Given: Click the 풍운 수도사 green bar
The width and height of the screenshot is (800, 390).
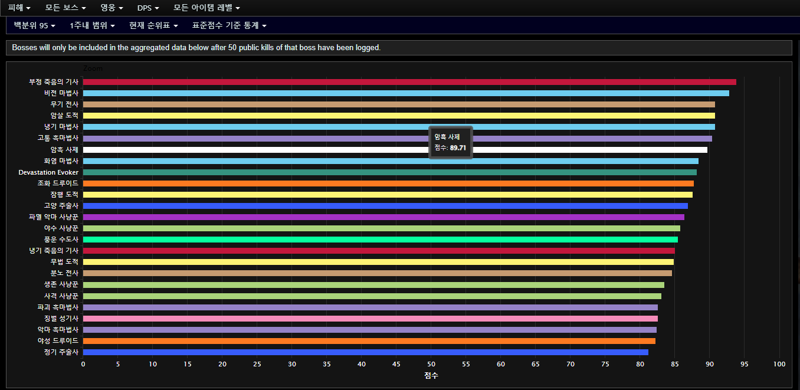Looking at the screenshot, I should pyautogui.click(x=380, y=239).
